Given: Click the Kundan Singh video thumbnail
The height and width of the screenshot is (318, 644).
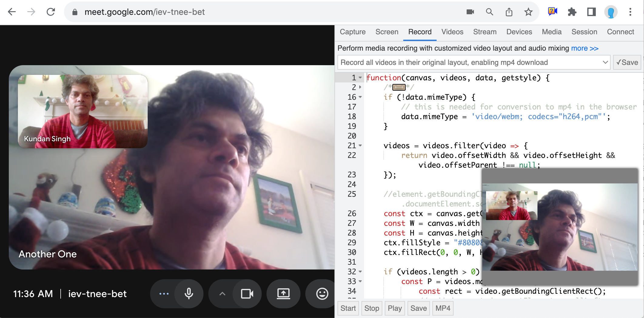Looking at the screenshot, I should point(83,111).
